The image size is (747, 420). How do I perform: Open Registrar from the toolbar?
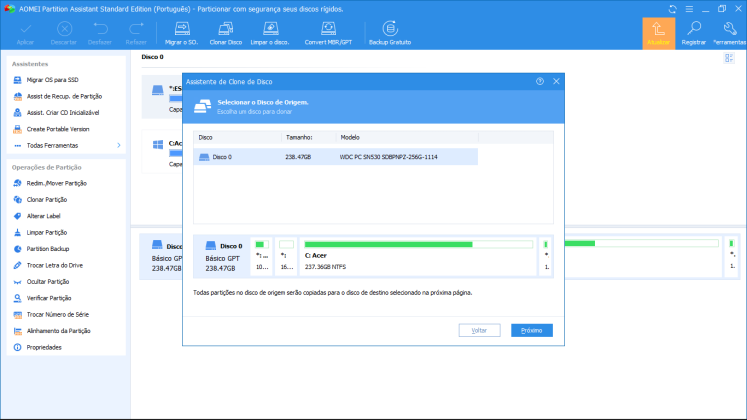(x=694, y=33)
